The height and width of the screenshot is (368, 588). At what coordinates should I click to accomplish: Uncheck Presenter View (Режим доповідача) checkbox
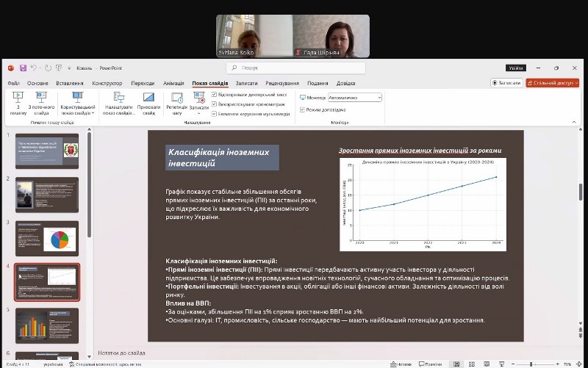point(302,109)
